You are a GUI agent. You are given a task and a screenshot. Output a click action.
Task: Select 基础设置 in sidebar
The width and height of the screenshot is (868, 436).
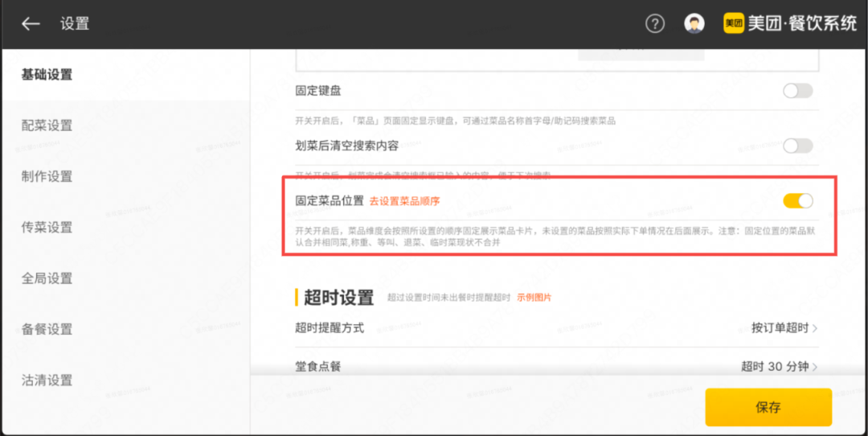[x=47, y=75]
